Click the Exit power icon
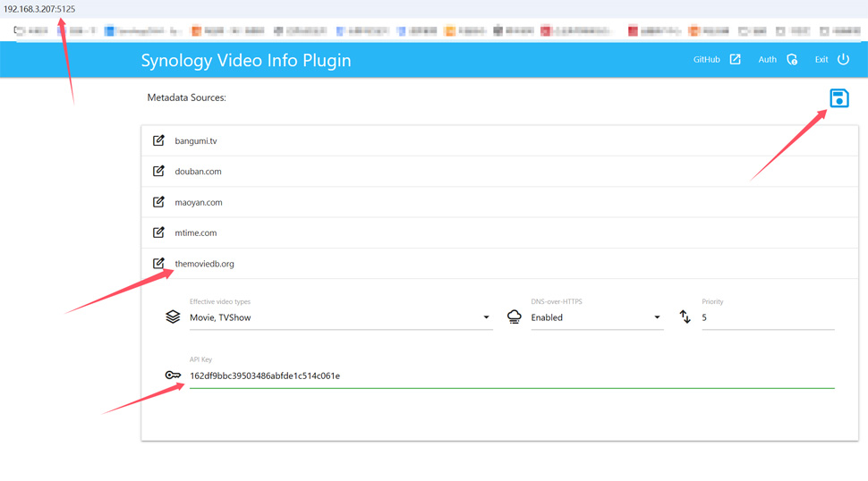Screen dimensions: 868x481 pyautogui.click(x=843, y=60)
